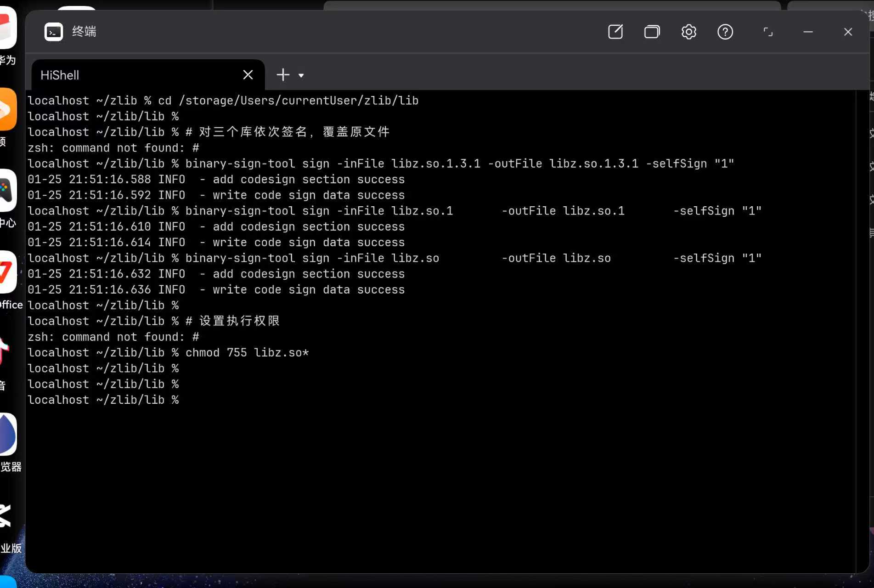874x588 pixels.
Task: Click the "# 设置执行权限" comment line
Action: pos(233,321)
